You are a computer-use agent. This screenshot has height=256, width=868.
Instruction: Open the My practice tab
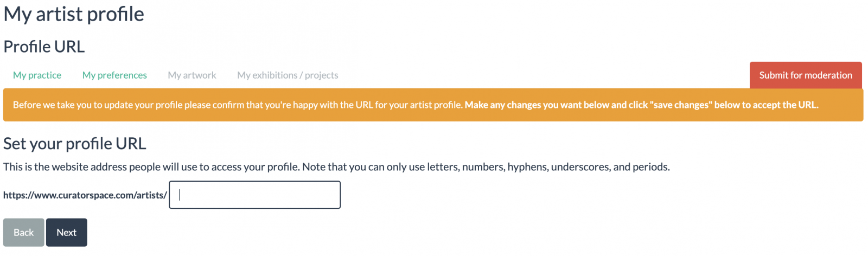[x=37, y=75]
